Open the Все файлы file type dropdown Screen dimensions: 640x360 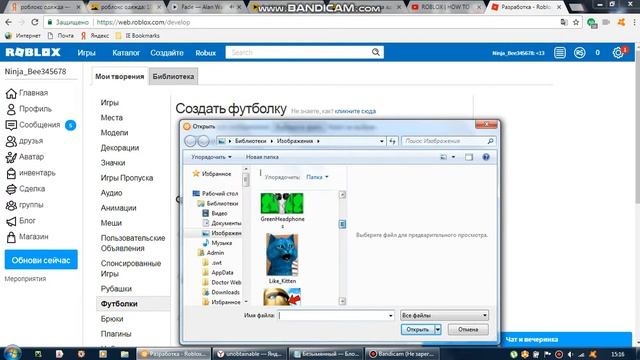(444, 315)
